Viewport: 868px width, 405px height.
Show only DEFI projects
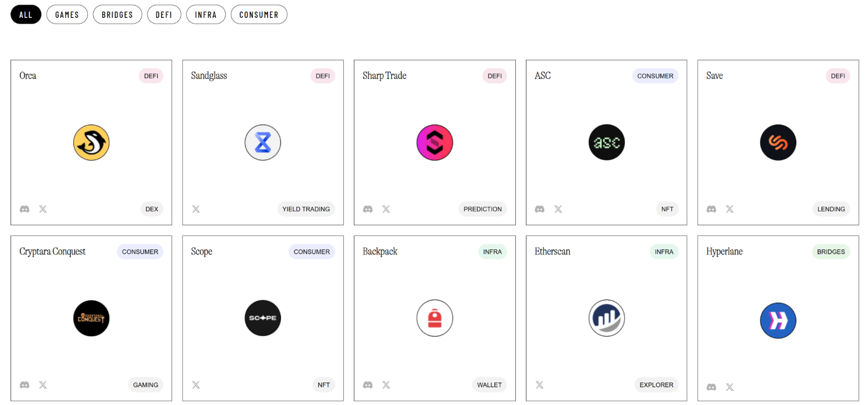pyautogui.click(x=164, y=15)
